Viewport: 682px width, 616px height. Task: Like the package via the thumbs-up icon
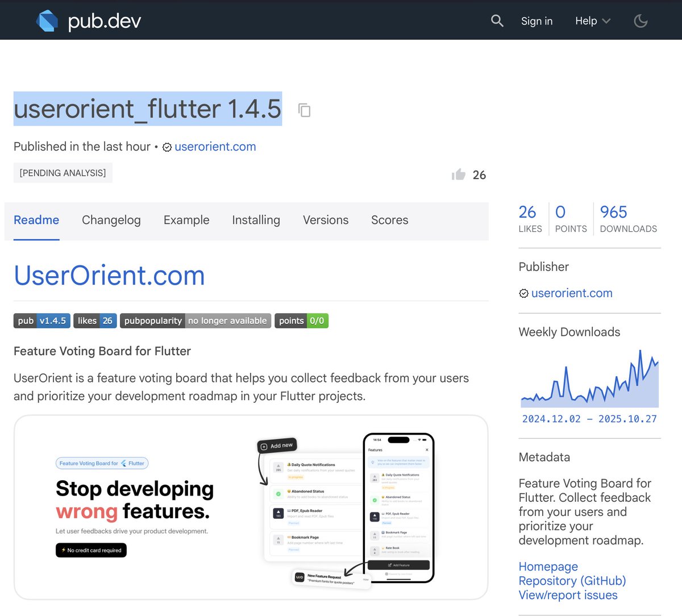(x=459, y=174)
